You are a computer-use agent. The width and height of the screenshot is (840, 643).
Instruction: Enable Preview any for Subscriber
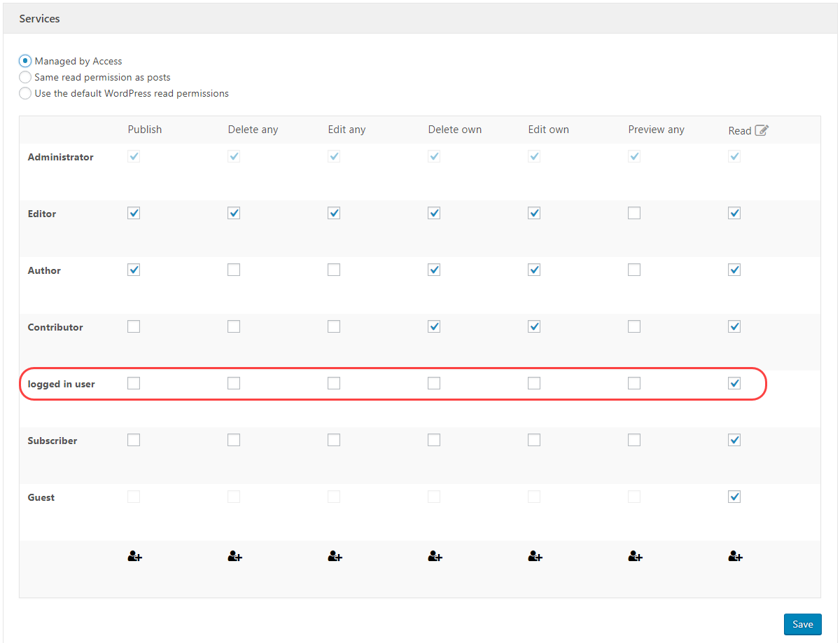click(x=634, y=440)
